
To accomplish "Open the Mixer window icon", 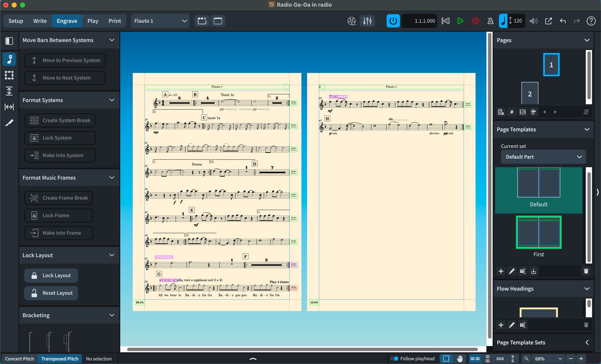I will (x=367, y=21).
